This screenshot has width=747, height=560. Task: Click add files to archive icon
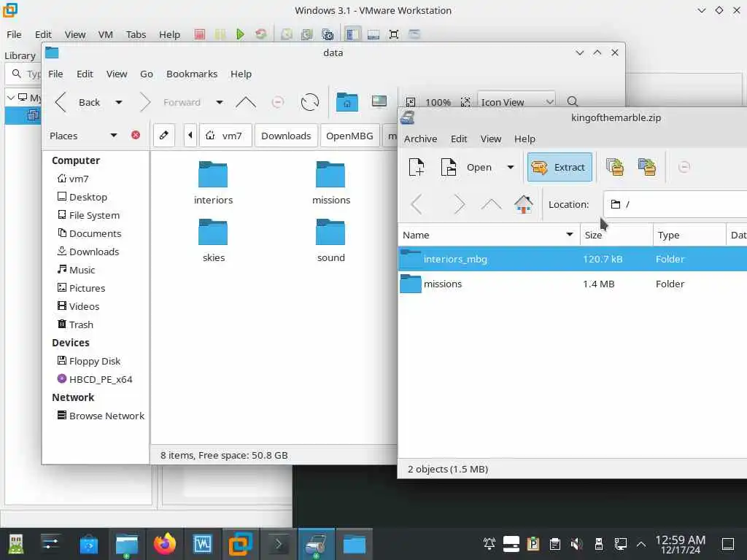614,167
